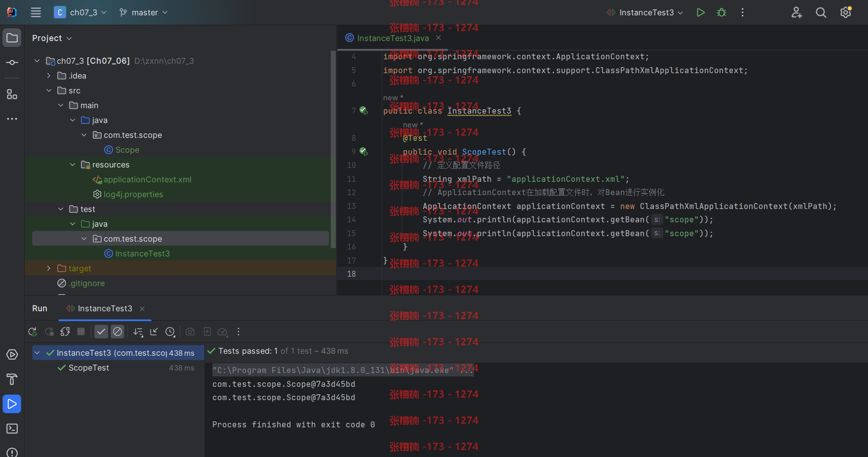This screenshot has width=868, height=457.
Task: Click the Stop process square icon
Action: pos(81,332)
